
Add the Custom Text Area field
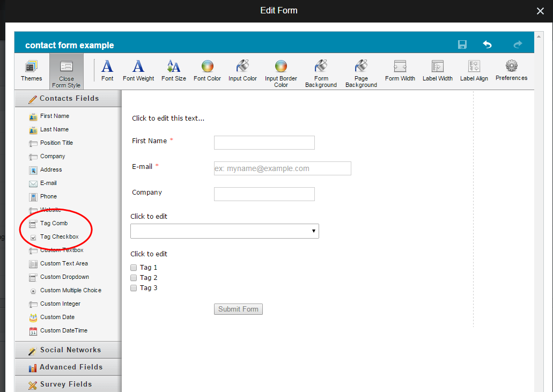pyautogui.click(x=58, y=263)
